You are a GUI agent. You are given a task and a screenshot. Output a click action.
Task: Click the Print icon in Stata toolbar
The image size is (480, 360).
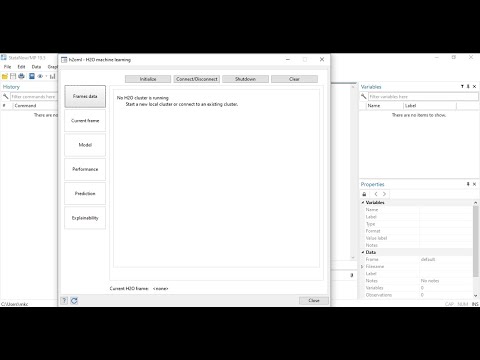21,76
